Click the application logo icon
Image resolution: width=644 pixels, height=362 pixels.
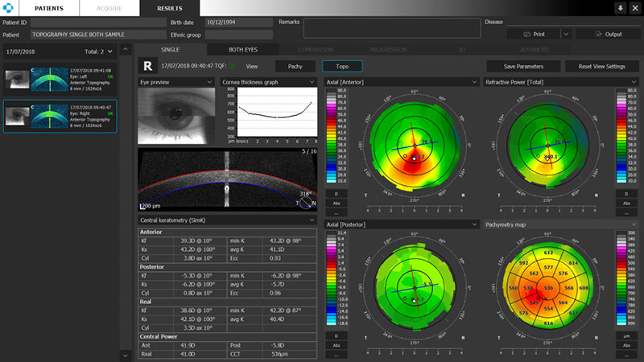(8, 8)
